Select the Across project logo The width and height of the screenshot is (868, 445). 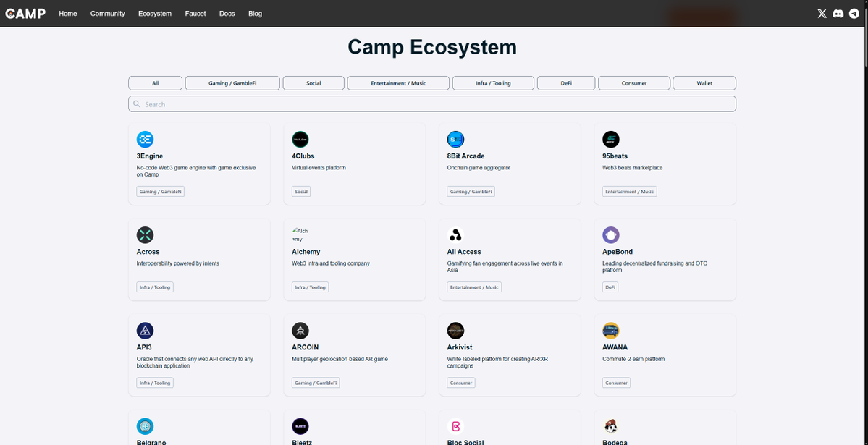145,234
